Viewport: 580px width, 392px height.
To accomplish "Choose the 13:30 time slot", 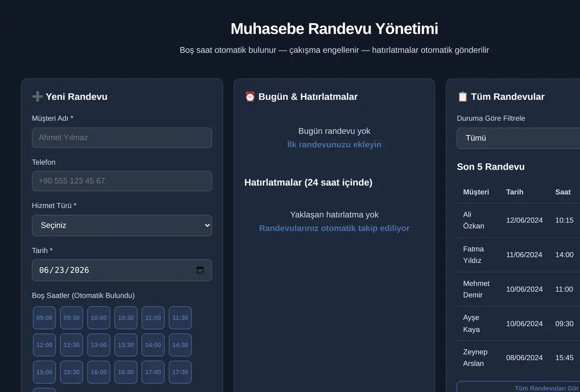I will click(x=126, y=345).
